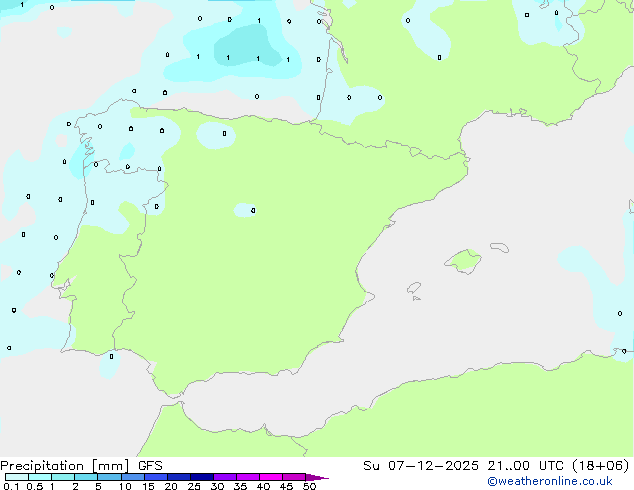Click the above-50 arrow end of the legend
The height and width of the screenshot is (490, 634).
pyautogui.click(x=317, y=477)
